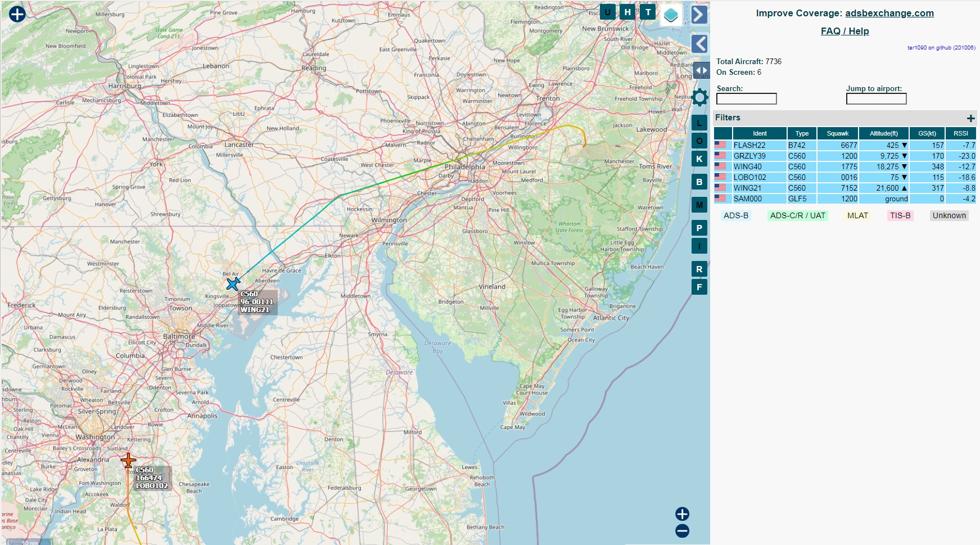
Task: Zoom in with the map plus button
Action: coord(682,514)
